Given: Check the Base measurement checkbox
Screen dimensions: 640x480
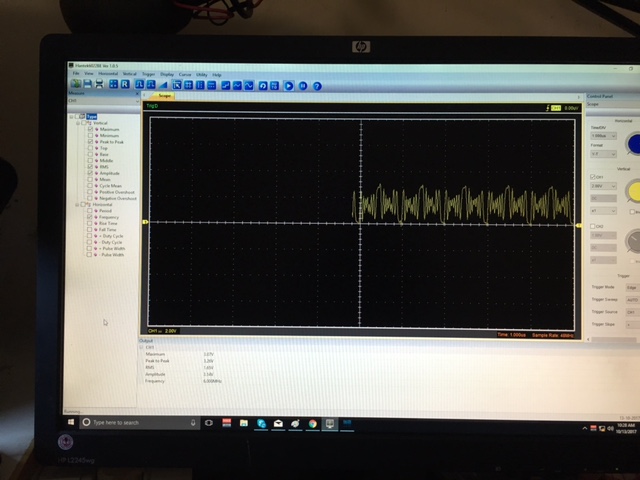Looking at the screenshot, I should click(x=91, y=154).
